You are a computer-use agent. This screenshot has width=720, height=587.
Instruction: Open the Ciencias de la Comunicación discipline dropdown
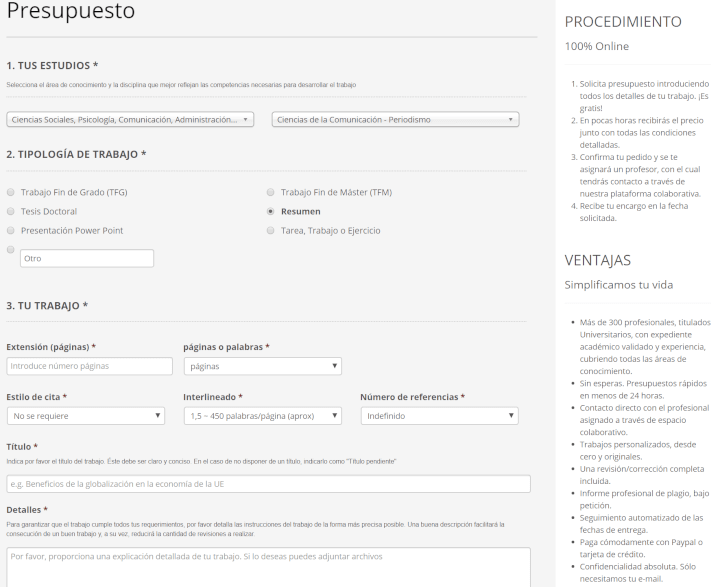(x=395, y=119)
